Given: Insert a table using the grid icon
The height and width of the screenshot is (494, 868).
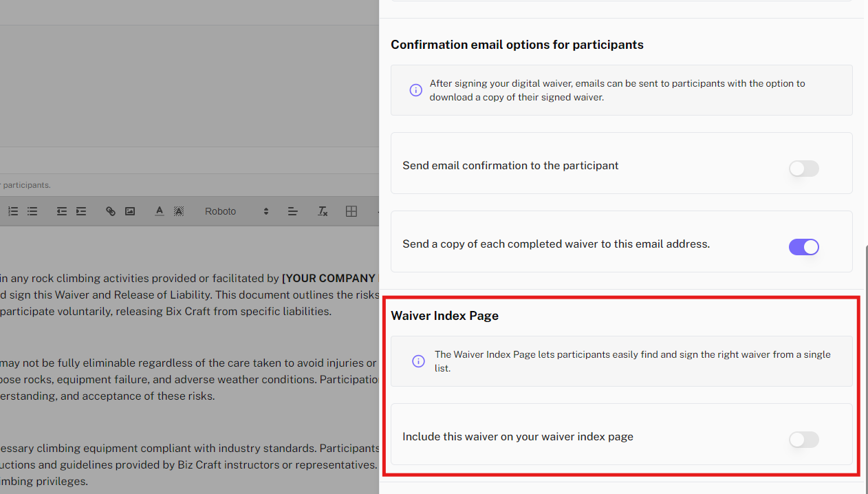Looking at the screenshot, I should (351, 211).
